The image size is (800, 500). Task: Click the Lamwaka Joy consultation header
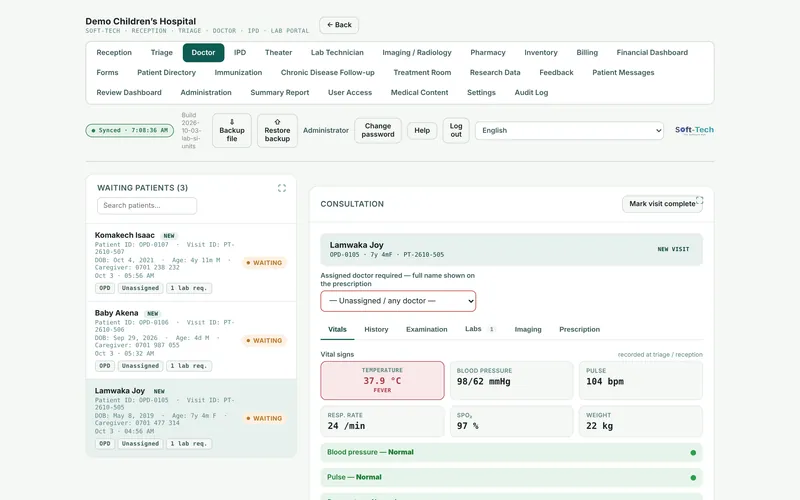(x=511, y=249)
